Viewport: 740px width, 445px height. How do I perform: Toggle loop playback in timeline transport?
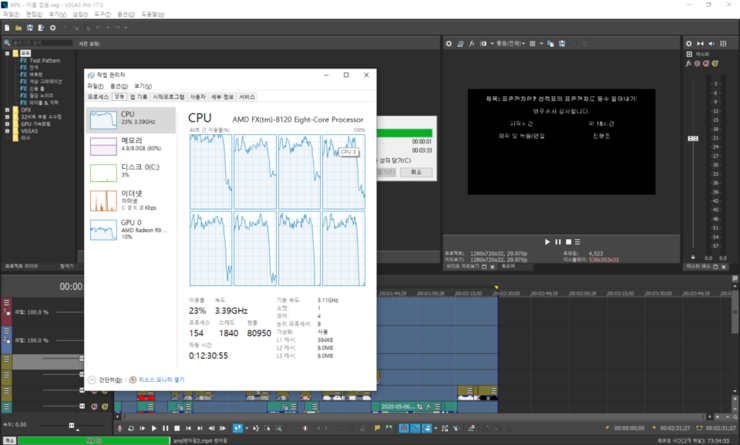pos(131,428)
